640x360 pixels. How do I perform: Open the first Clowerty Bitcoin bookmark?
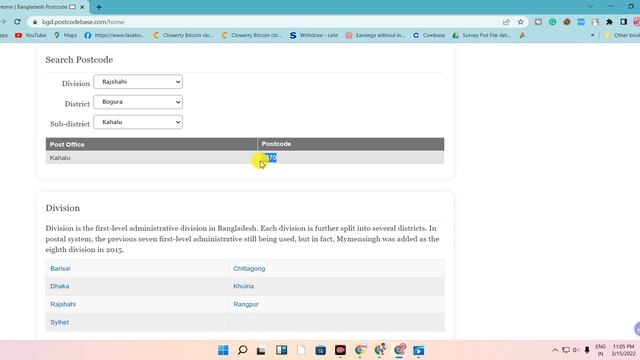tap(183, 36)
